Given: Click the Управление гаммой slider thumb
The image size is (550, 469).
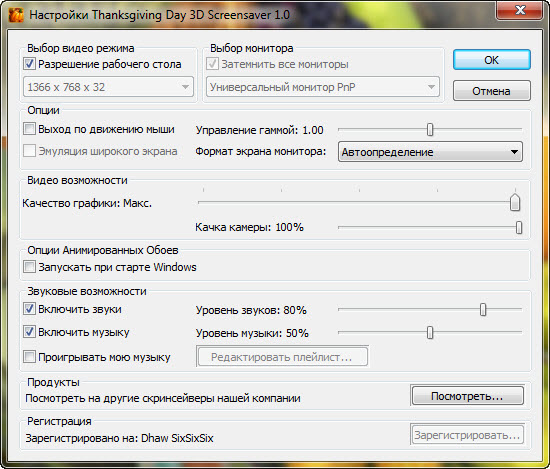Looking at the screenshot, I should (430, 129).
